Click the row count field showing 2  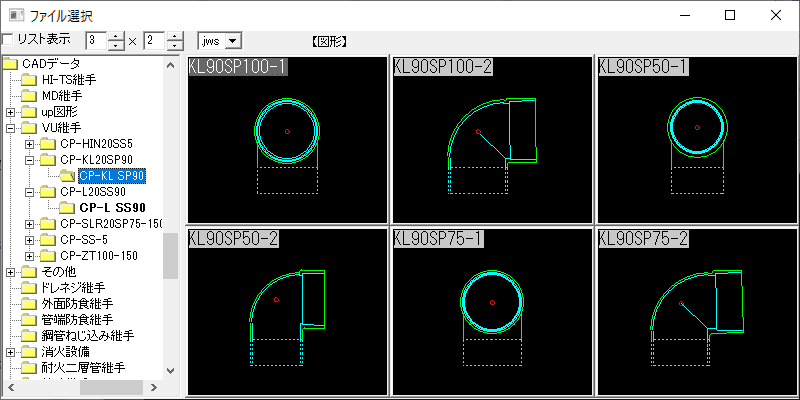click(x=155, y=41)
